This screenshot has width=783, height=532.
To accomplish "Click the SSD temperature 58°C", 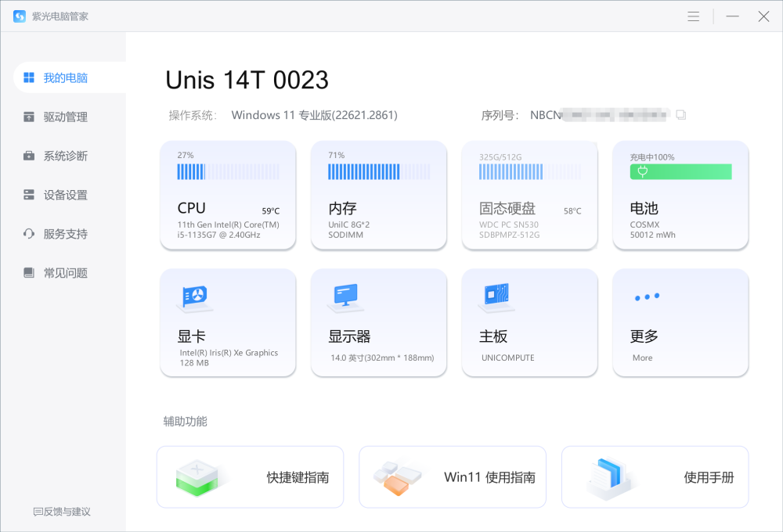I will tap(572, 211).
